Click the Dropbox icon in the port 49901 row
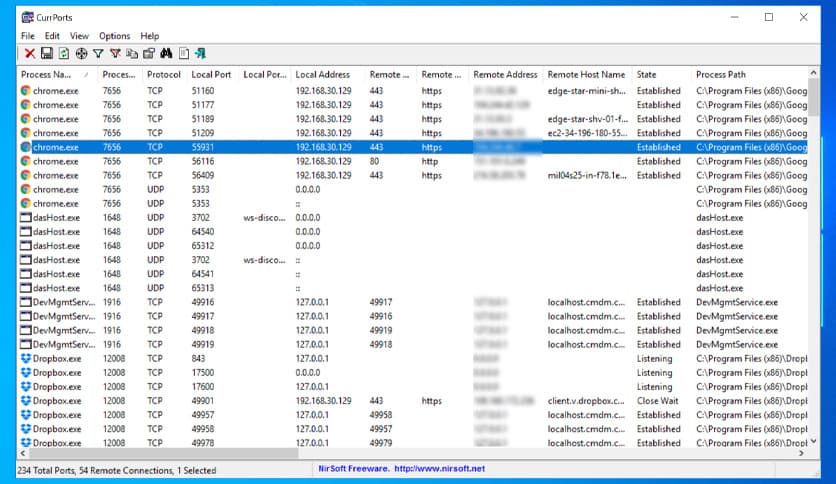 [26, 400]
